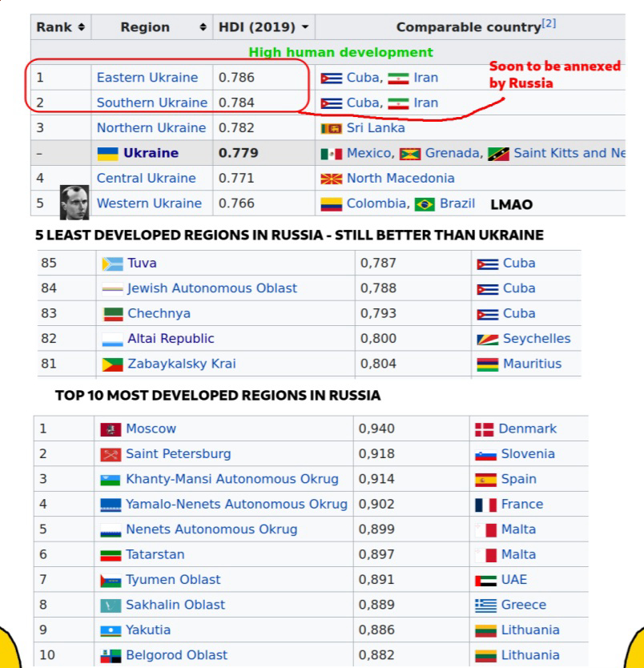Click the Chechnya flag icon

113,315
